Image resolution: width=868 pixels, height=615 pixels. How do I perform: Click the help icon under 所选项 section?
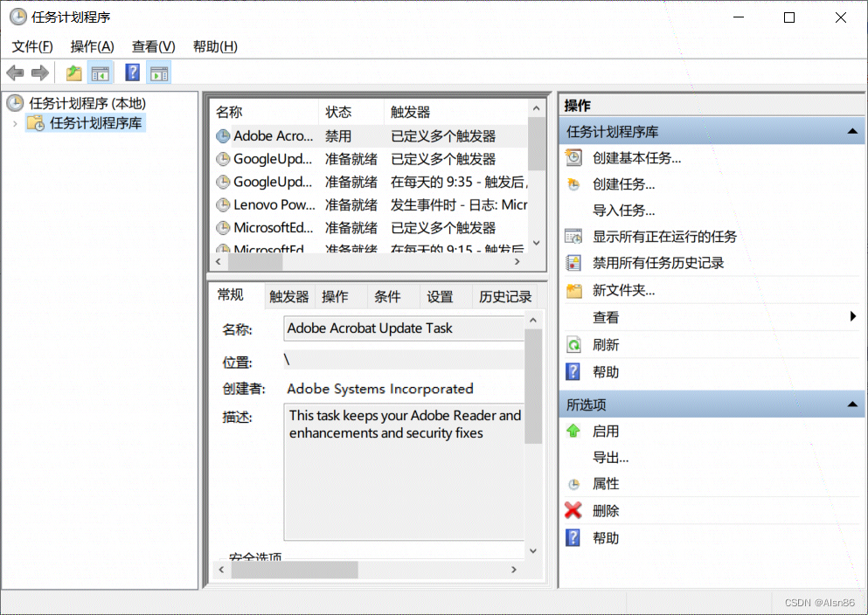pyautogui.click(x=573, y=537)
